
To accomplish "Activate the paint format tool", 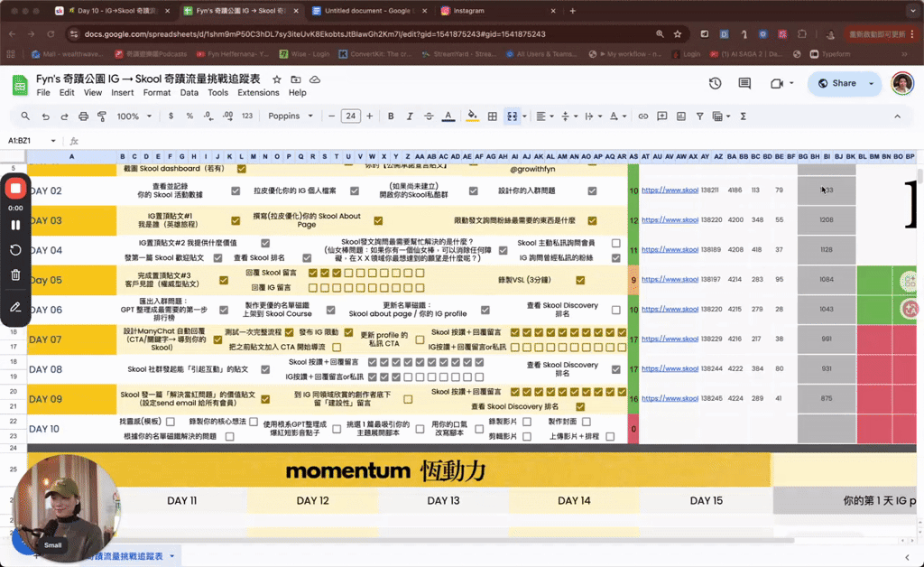I will coord(102,116).
